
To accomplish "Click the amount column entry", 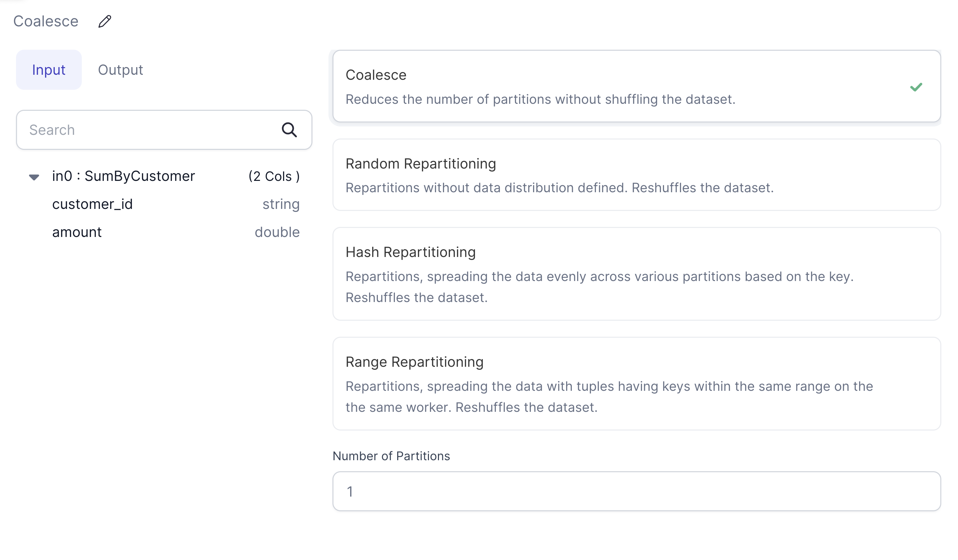I will tap(77, 232).
